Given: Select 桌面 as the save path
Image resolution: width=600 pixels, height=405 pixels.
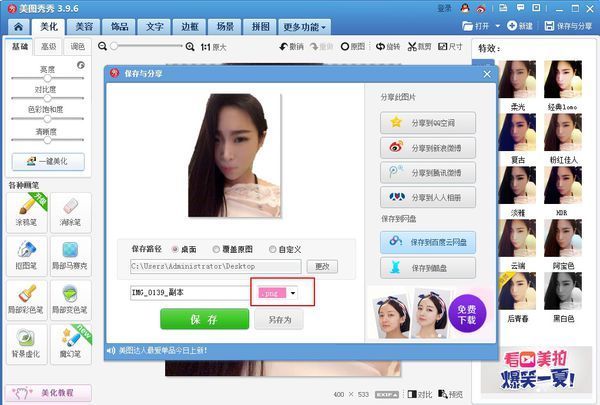Looking at the screenshot, I should [x=177, y=248].
